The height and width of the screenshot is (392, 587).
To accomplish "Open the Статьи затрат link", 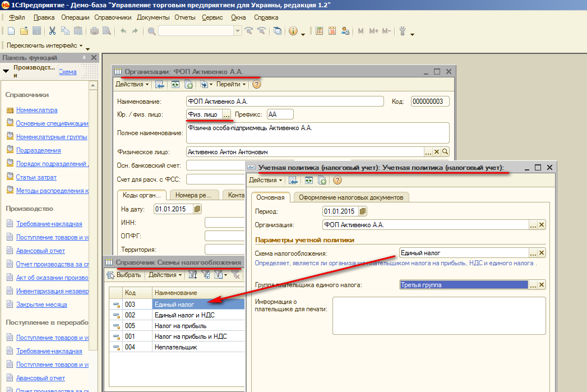I will click(x=36, y=177).
